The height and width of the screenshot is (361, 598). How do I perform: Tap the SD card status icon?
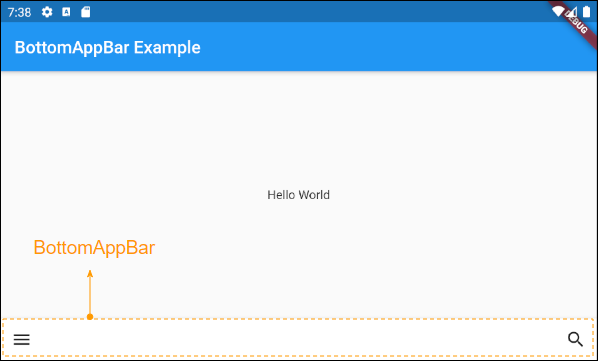86,12
